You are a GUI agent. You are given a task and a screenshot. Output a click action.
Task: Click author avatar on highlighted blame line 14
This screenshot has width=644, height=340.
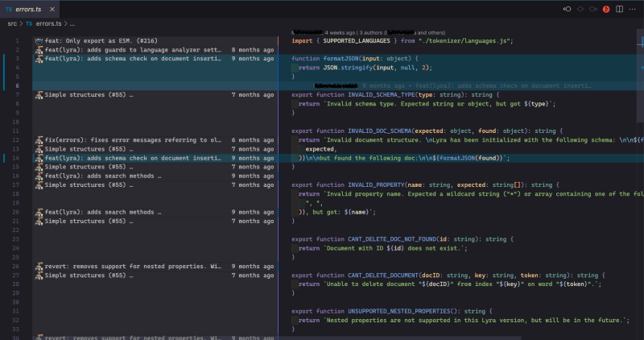tap(39, 158)
